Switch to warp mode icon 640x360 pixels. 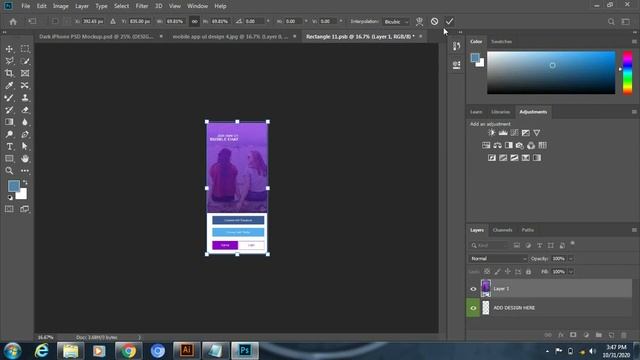point(419,21)
